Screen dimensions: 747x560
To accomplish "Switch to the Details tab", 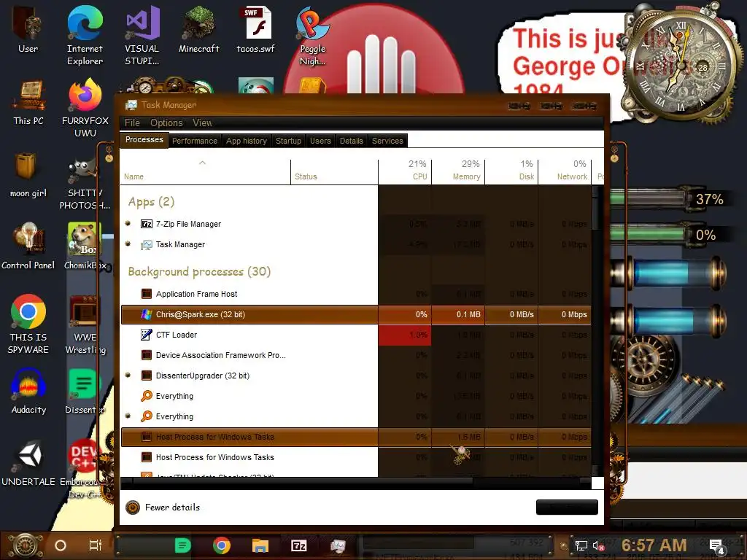I will 351,141.
